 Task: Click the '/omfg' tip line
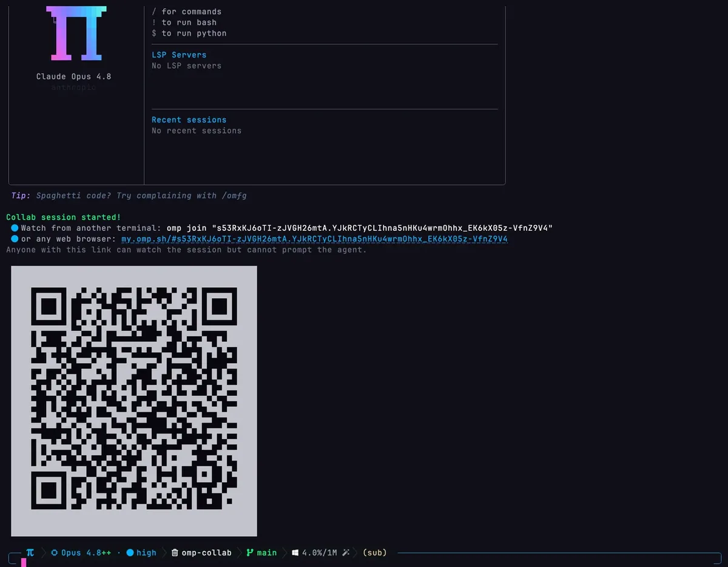click(x=129, y=195)
